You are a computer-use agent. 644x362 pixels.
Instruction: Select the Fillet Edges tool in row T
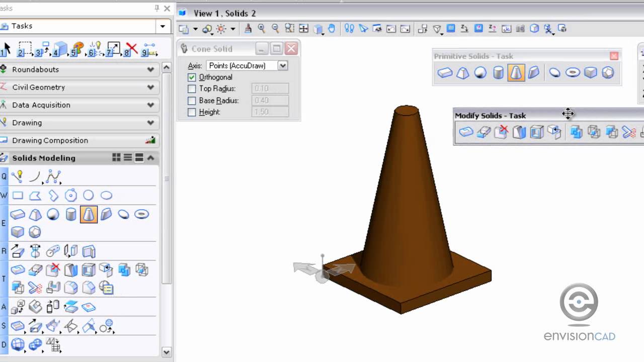(x=71, y=288)
